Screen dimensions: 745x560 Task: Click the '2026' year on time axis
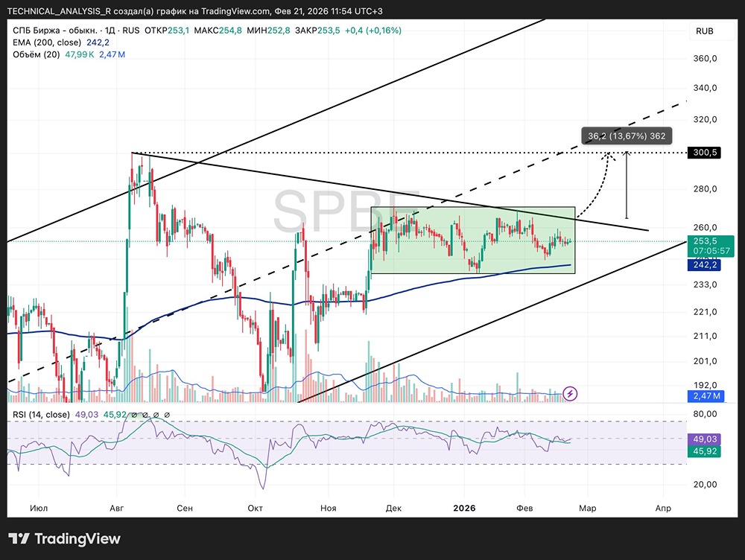click(464, 508)
